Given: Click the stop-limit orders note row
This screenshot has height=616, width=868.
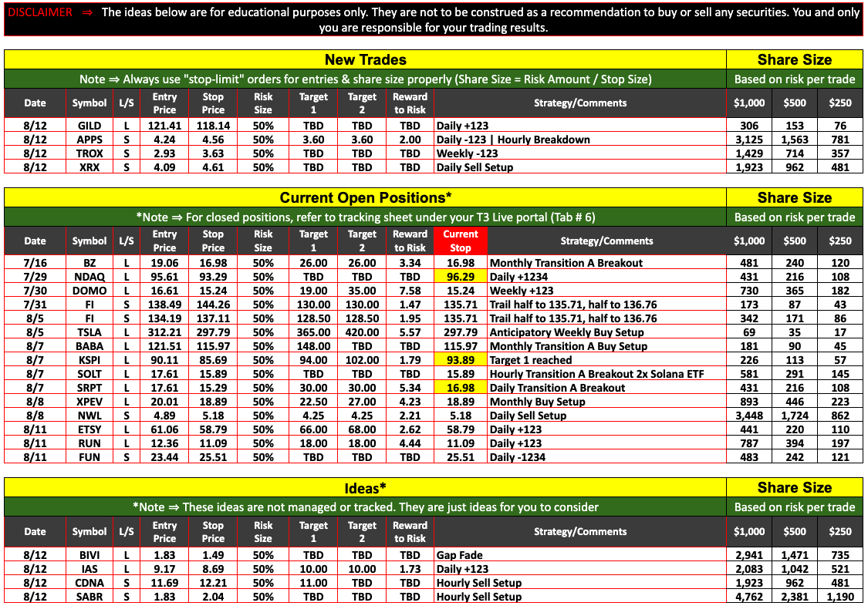Looking at the screenshot, I should click(365, 79).
